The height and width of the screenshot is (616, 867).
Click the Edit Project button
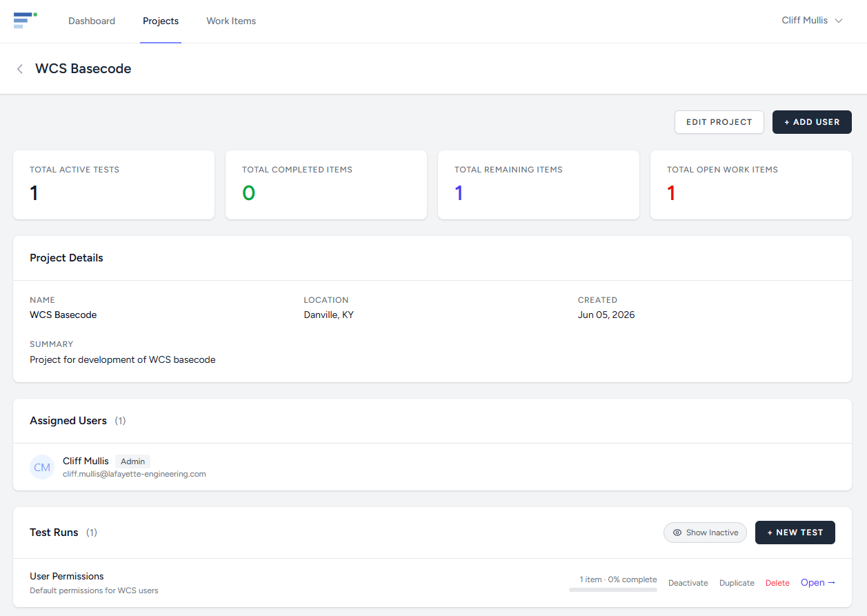coord(719,122)
